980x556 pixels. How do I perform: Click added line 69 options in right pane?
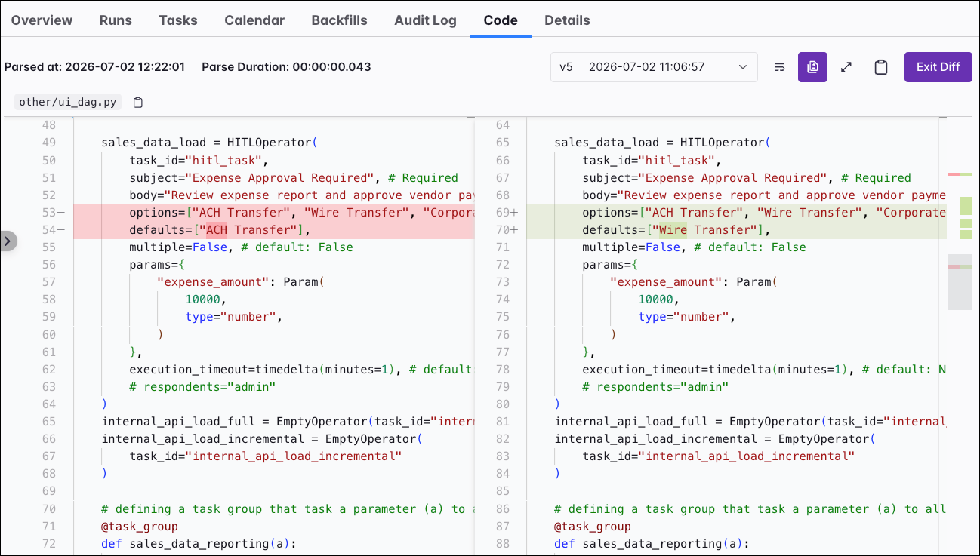coord(736,213)
